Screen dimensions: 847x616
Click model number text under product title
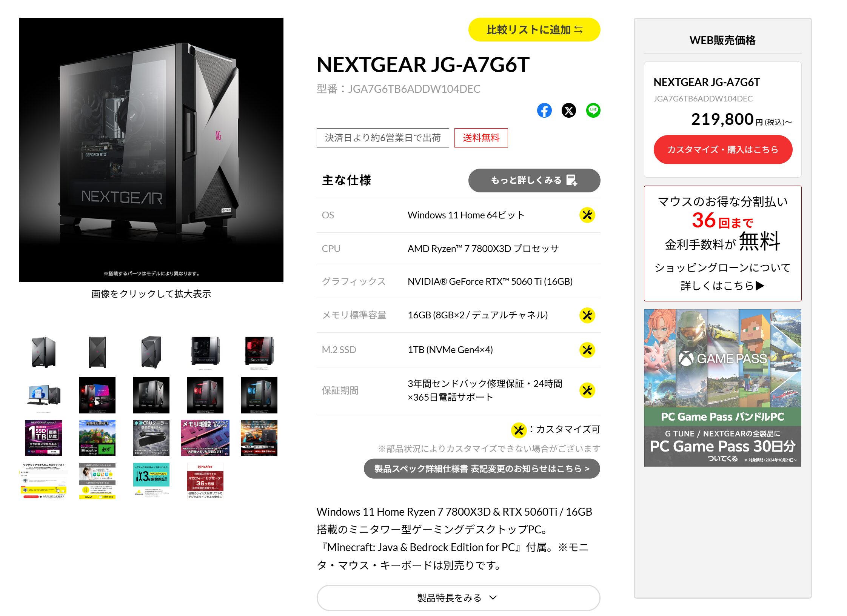point(399,89)
